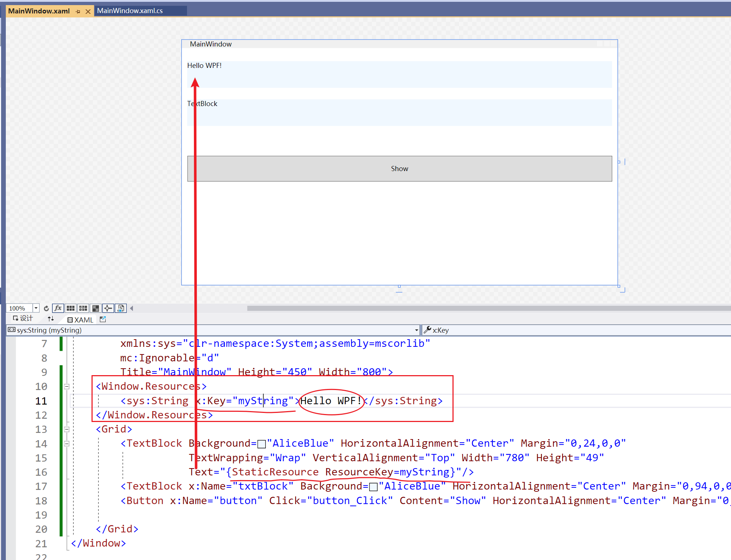Screen dimensions: 731x560
Task: Click the xmlns:sys namespace text on line 7
Action: pos(275,344)
